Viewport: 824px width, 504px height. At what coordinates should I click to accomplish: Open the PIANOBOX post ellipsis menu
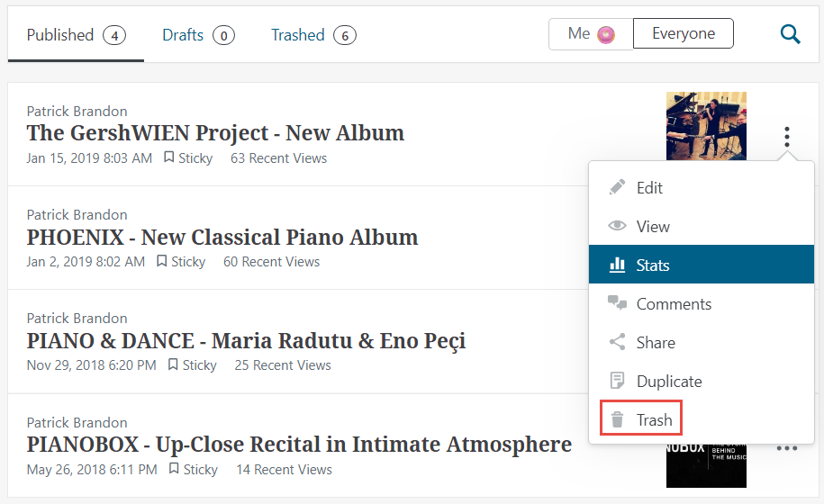(x=786, y=448)
